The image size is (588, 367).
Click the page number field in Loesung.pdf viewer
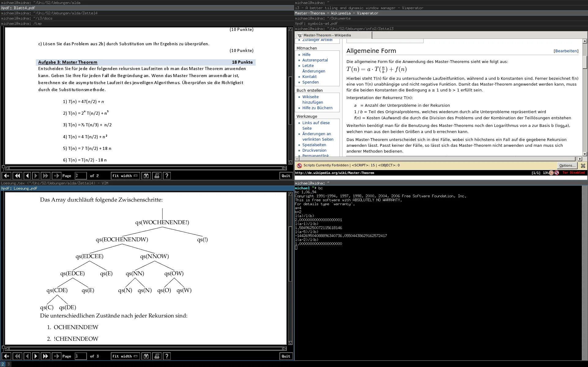[x=81, y=356]
